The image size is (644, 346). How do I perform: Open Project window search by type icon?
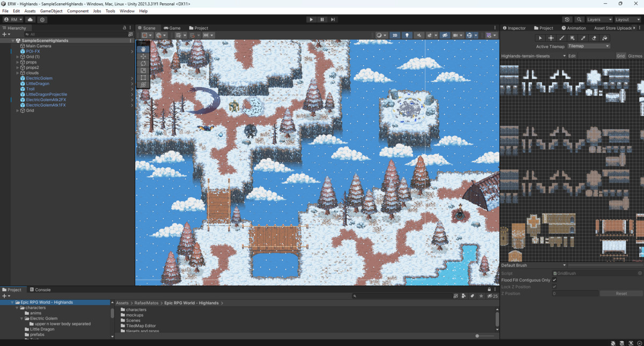click(x=464, y=296)
